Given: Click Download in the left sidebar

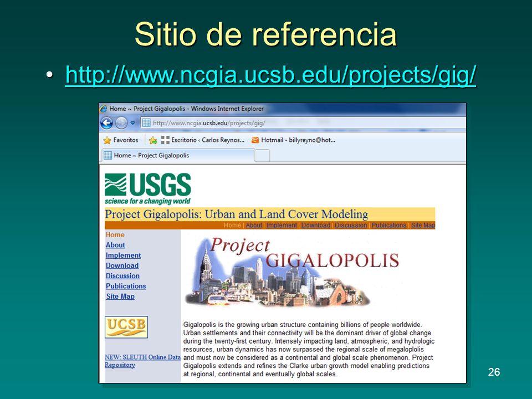Looking at the screenshot, I should click(x=122, y=265).
